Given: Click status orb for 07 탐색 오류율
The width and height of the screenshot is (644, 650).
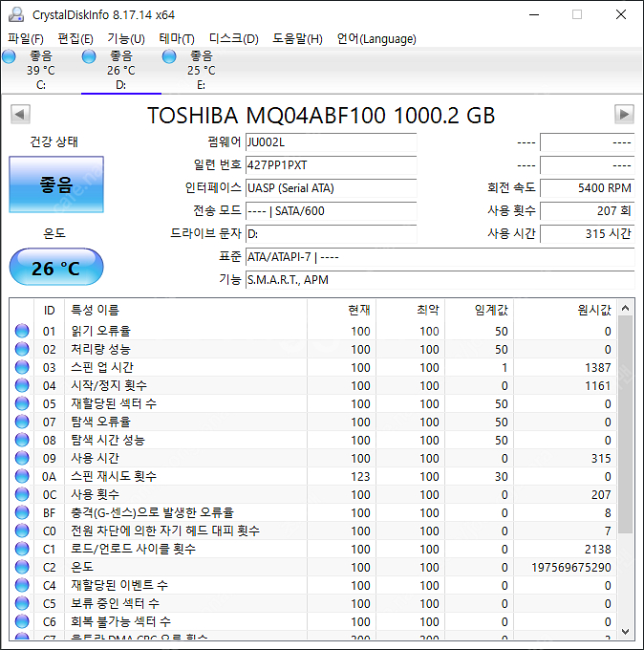Looking at the screenshot, I should click(x=22, y=422).
